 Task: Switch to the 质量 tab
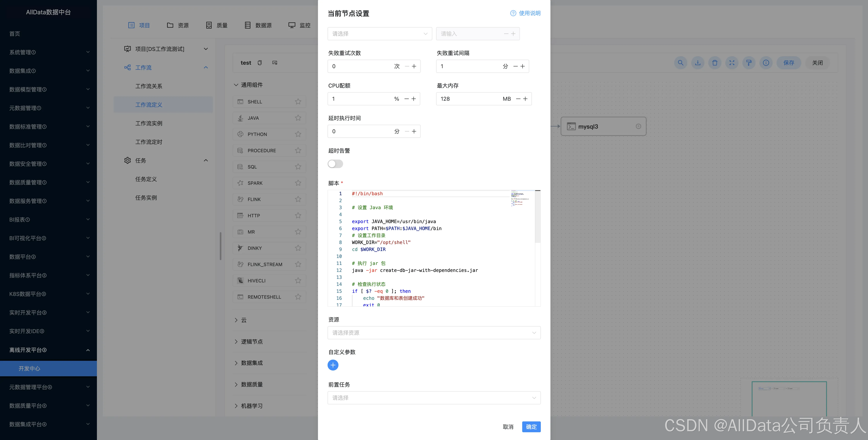[217, 25]
